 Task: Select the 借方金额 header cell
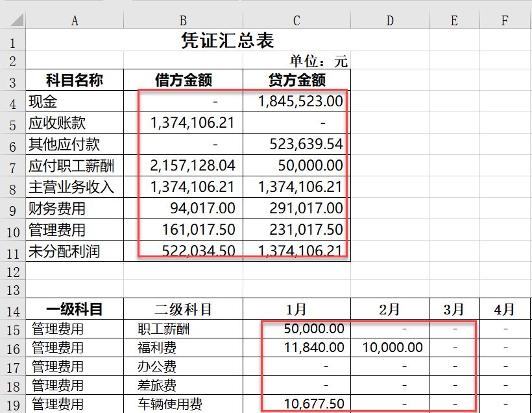184,80
